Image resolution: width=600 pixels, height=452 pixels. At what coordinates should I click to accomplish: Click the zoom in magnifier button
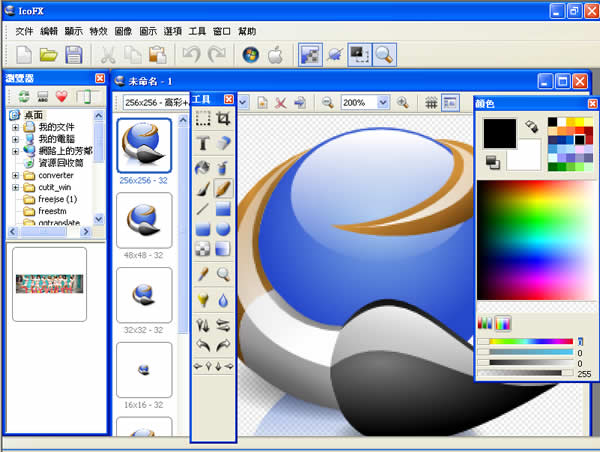coord(403,103)
